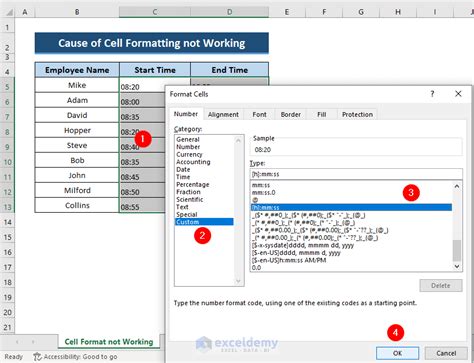Viewport: 474px width, 363px height.
Task: Select Percentage category
Action: click(x=204, y=184)
